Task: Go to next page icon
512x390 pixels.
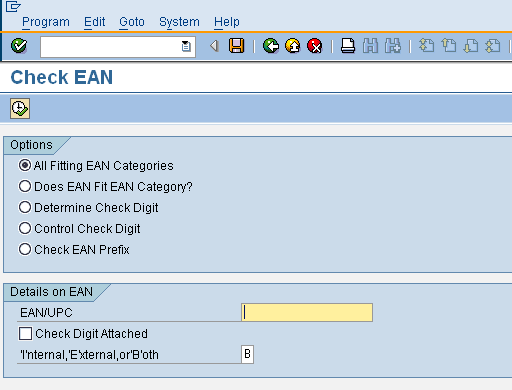Action: click(471, 46)
